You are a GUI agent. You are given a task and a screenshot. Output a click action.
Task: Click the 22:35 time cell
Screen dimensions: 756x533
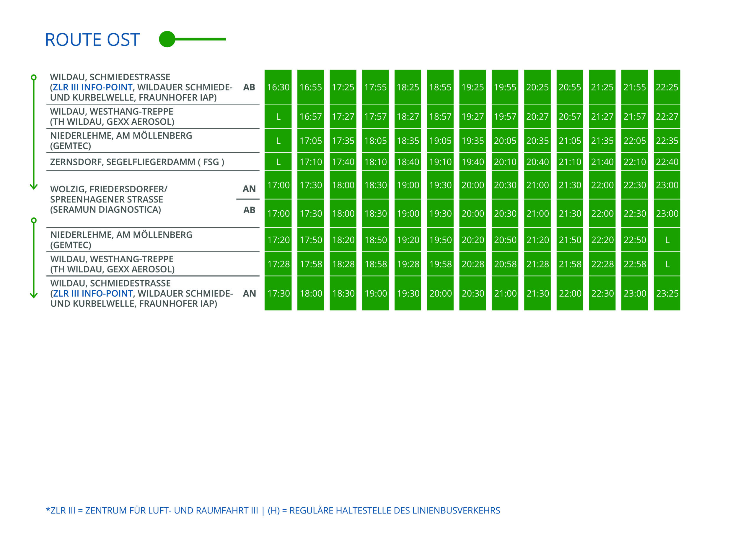click(x=667, y=141)
